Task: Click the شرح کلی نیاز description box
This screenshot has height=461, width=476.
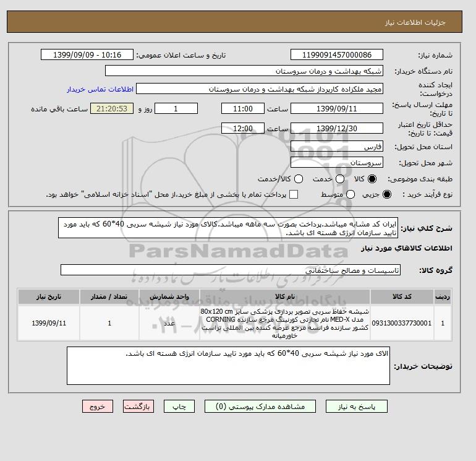Action: [x=228, y=228]
